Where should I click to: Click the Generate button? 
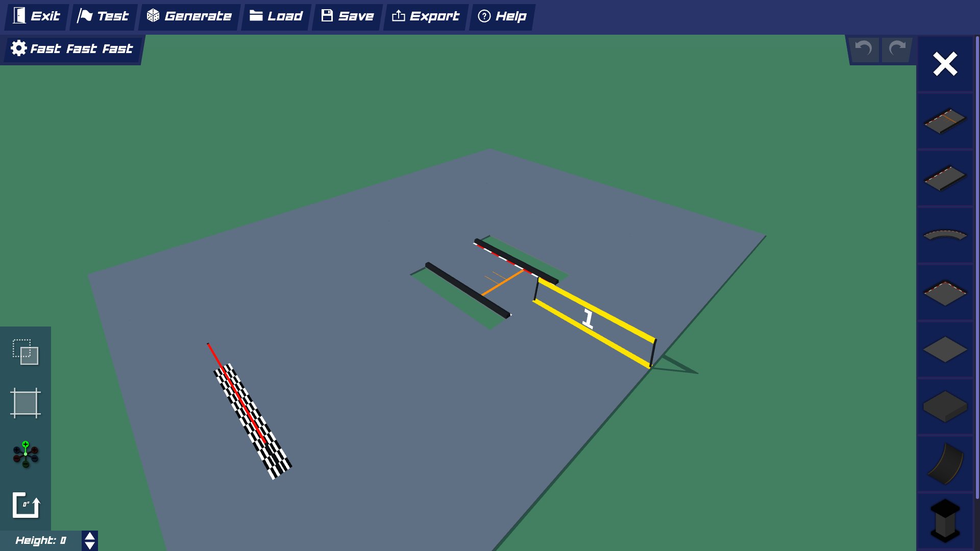189,16
